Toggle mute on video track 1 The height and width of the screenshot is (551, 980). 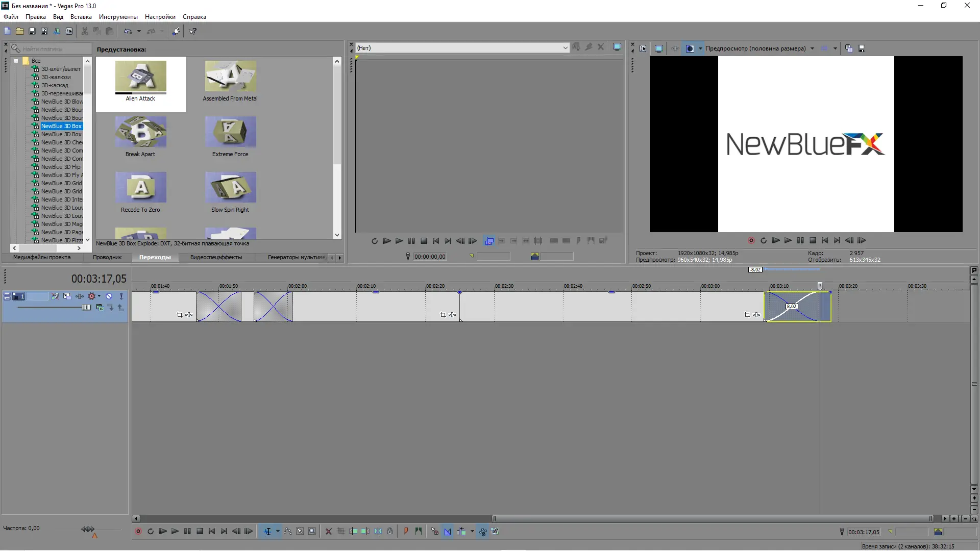click(x=109, y=296)
